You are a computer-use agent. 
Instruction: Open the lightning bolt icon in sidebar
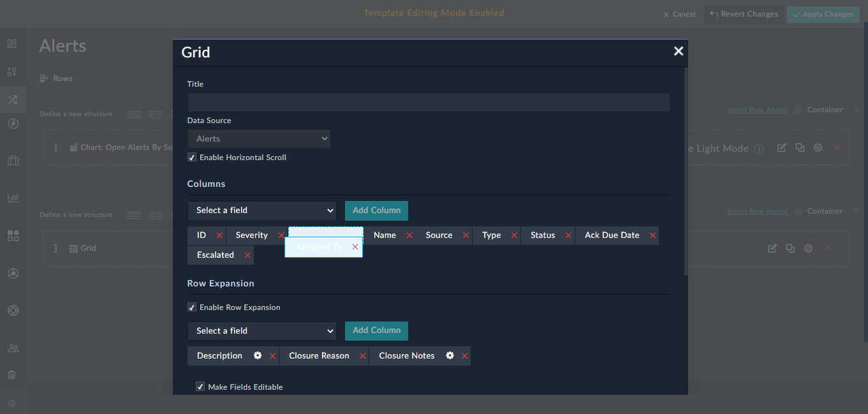[13, 123]
